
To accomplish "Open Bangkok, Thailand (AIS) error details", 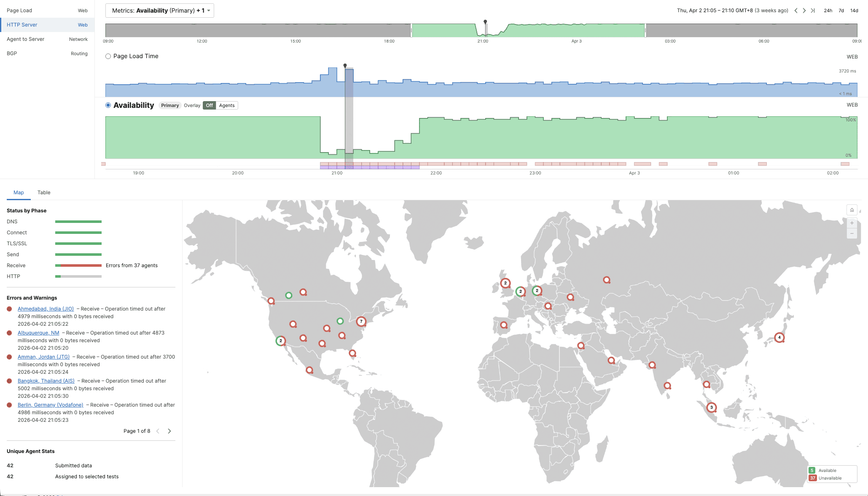I will click(x=46, y=381).
